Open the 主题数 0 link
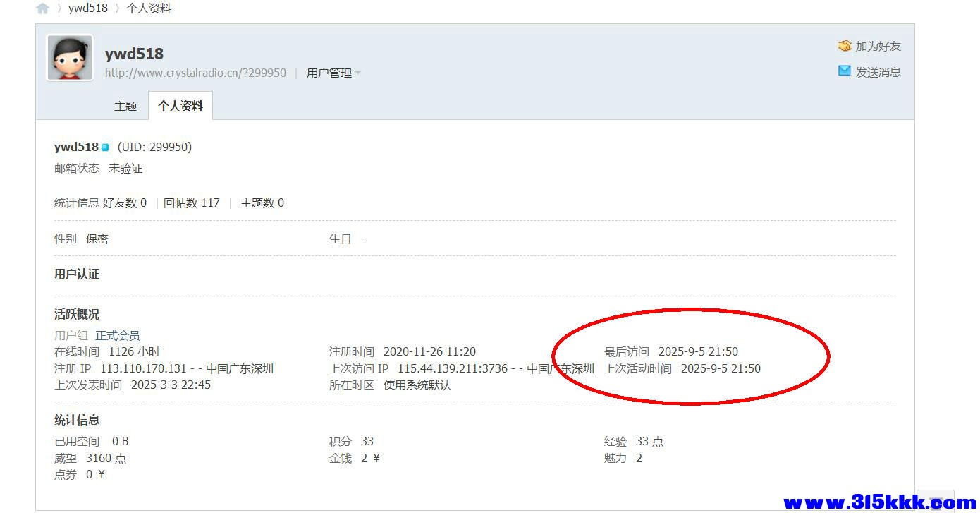The width and height of the screenshot is (980, 513). (262, 203)
